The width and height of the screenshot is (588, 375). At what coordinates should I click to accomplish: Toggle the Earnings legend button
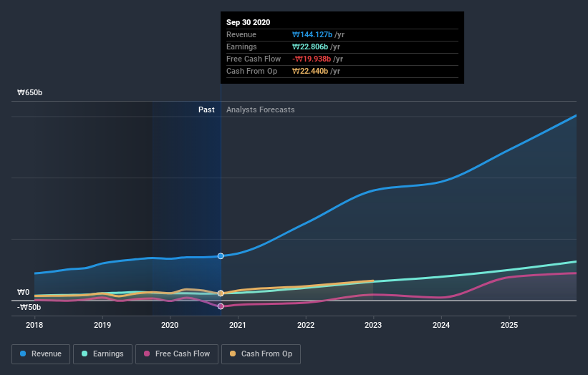(x=102, y=354)
